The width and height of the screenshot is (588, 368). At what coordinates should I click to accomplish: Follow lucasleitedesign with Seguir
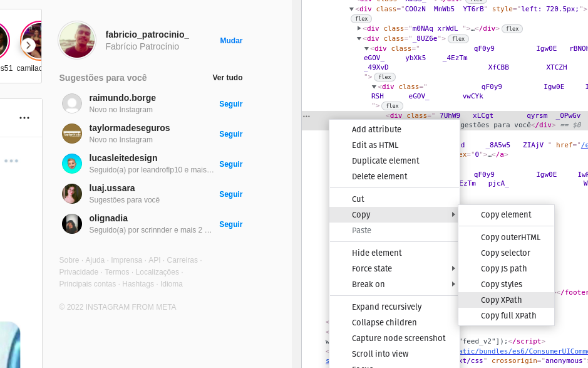click(x=230, y=164)
